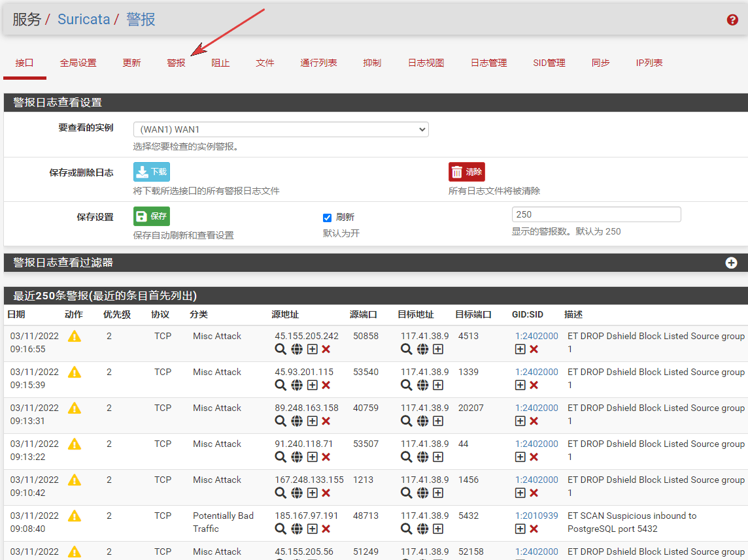Open the 日志视图 tab
Screen dimensions: 748x560
(x=426, y=63)
